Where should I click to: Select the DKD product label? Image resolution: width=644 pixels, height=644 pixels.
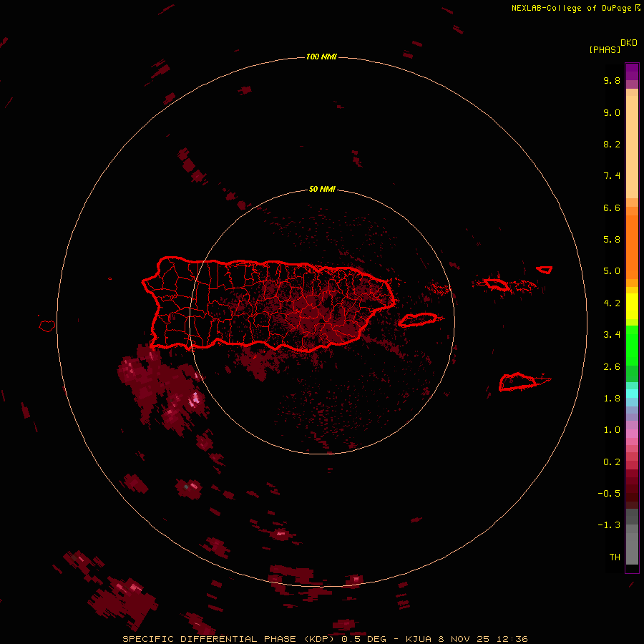click(x=629, y=42)
